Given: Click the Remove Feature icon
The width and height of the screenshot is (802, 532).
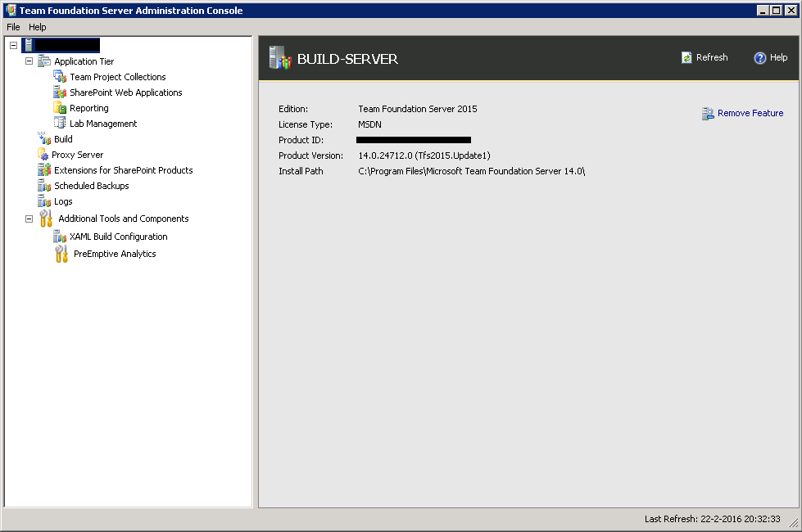Looking at the screenshot, I should click(708, 114).
